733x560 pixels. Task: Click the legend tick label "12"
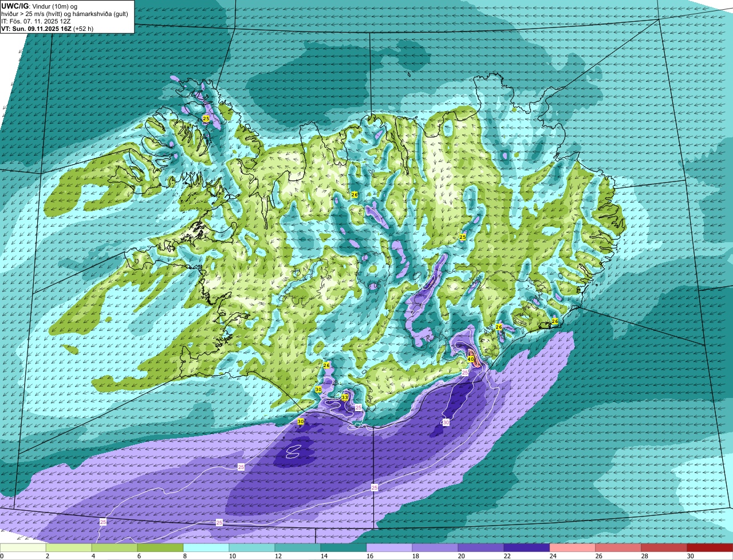click(x=278, y=556)
